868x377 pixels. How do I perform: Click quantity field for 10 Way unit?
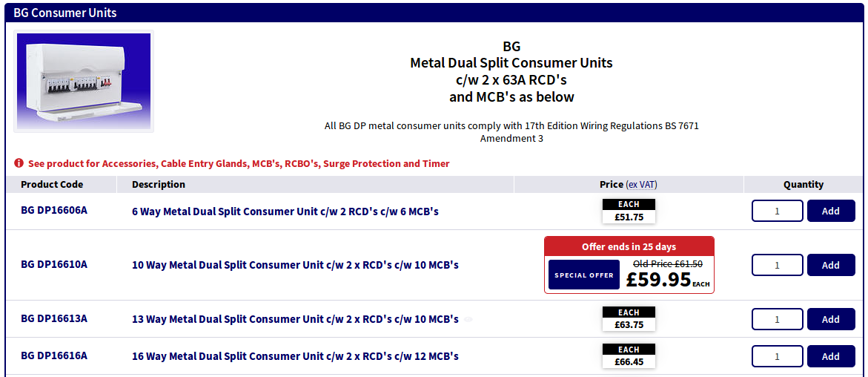click(x=778, y=265)
